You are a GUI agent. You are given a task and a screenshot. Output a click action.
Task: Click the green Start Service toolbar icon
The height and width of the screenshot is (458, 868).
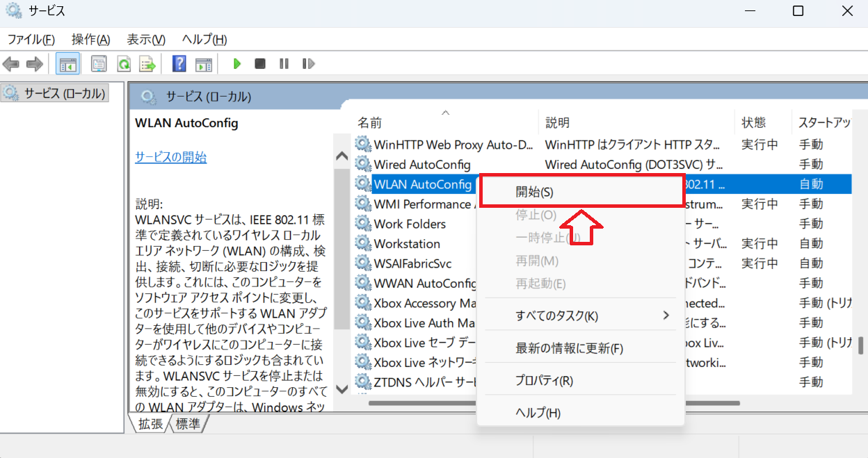pos(237,64)
